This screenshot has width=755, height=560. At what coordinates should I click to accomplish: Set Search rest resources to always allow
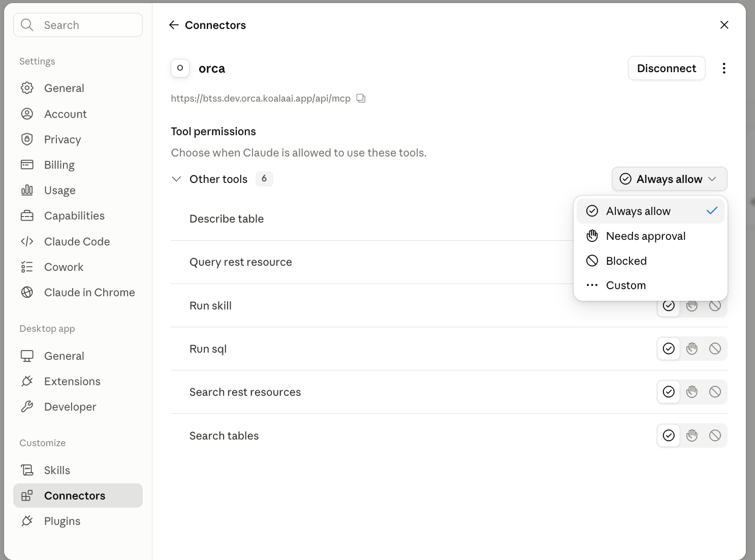tap(669, 392)
